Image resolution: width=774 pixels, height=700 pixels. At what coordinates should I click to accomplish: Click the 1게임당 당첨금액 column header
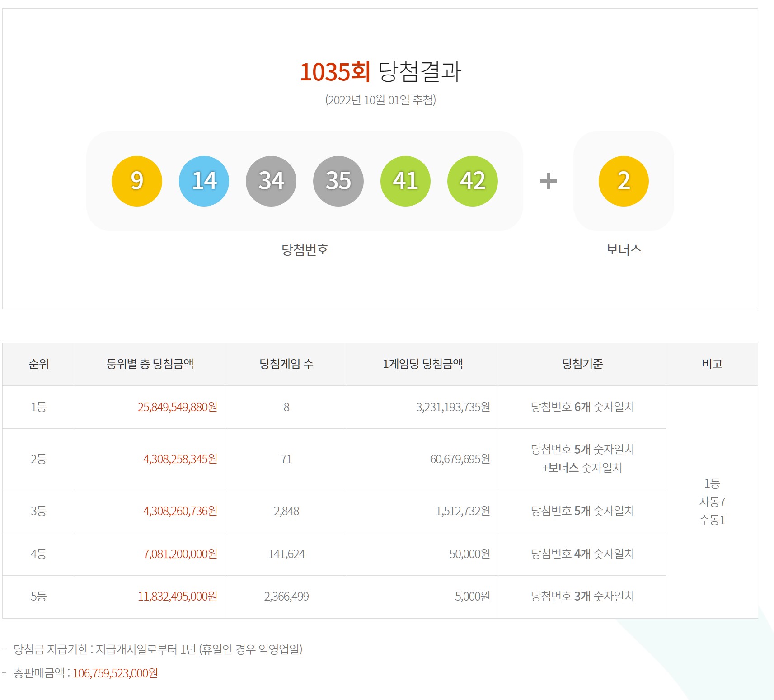(x=422, y=364)
